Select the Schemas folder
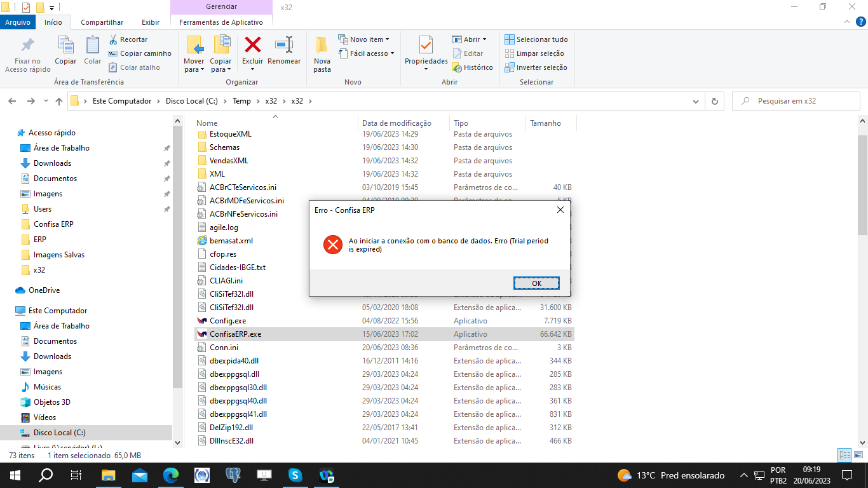Screen dimensions: 868x488 click(x=224, y=147)
